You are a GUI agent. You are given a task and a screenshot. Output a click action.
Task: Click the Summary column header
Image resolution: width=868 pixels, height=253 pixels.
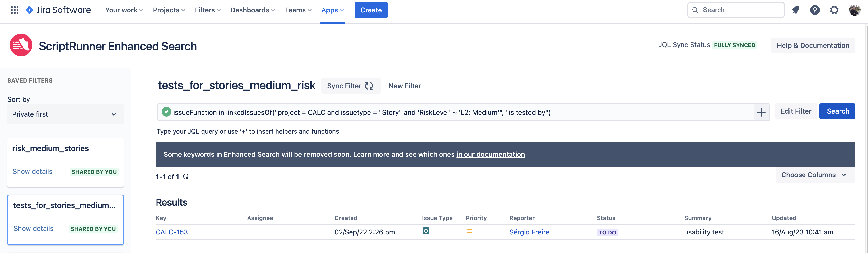698,218
